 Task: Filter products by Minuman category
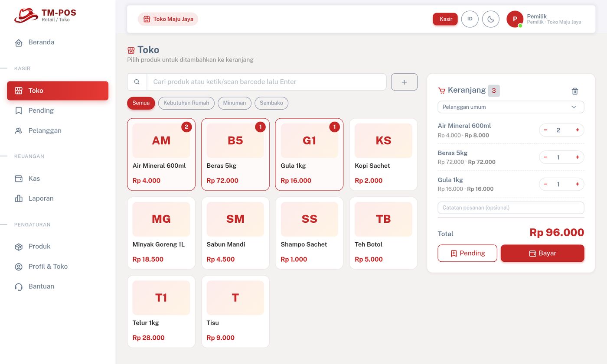(235, 103)
